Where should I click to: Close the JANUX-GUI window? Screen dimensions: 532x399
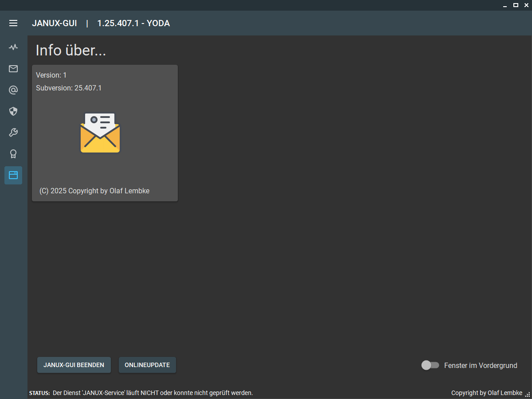tap(526, 5)
